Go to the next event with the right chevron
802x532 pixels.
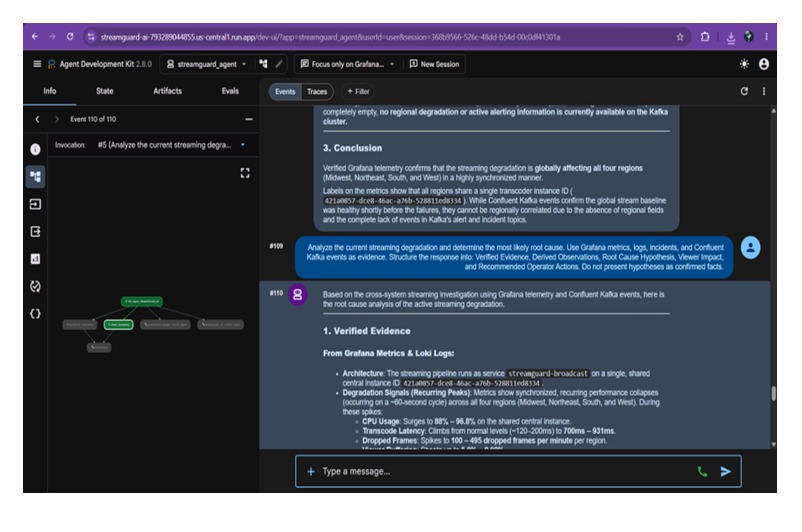coord(56,119)
